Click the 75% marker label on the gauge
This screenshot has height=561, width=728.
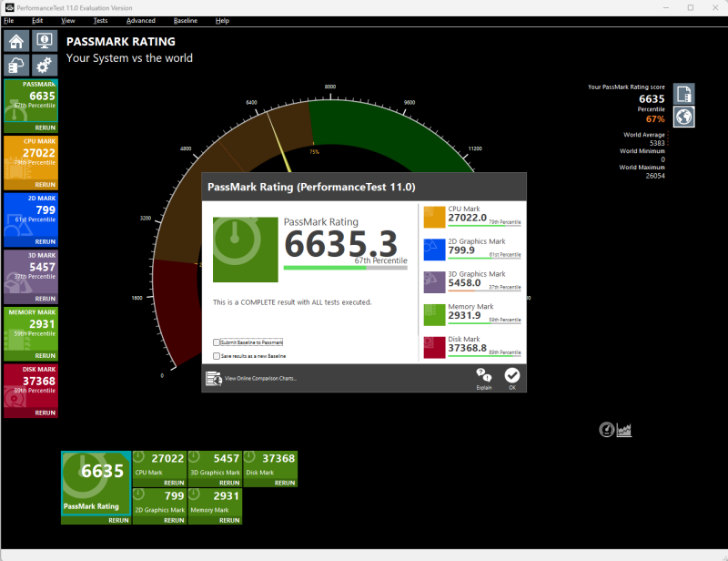tap(314, 152)
